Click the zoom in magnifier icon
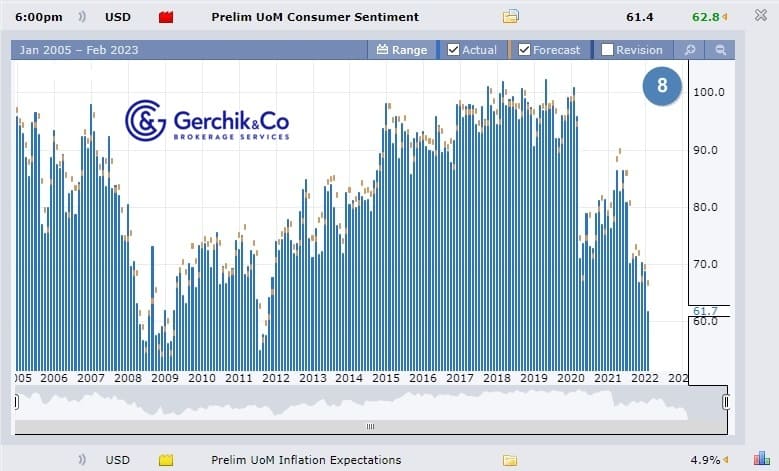Screen dimensions: 779x471 pyautogui.click(x=689, y=50)
